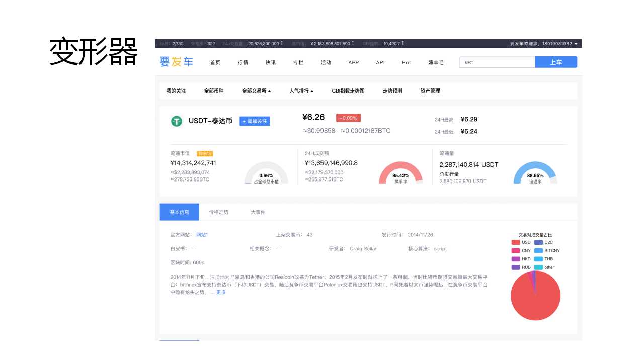Click the 上架交易所 43 text
The image size is (644, 362).
[x=294, y=235]
